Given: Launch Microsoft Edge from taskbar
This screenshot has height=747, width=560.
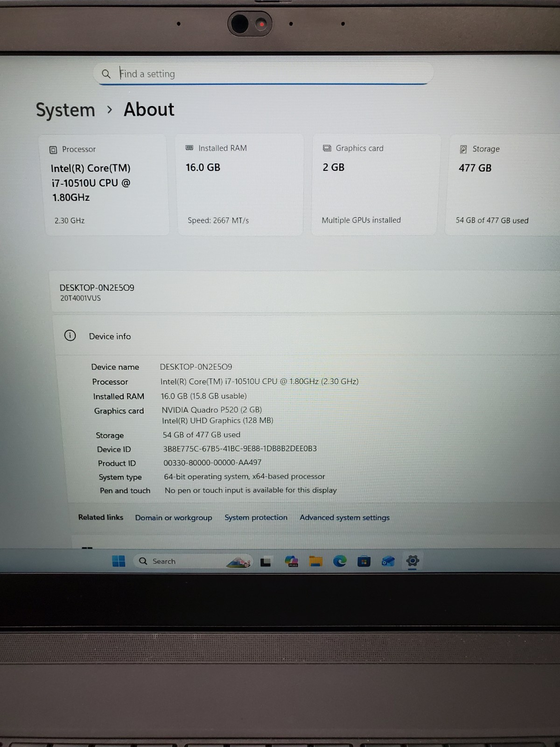Looking at the screenshot, I should click(340, 561).
